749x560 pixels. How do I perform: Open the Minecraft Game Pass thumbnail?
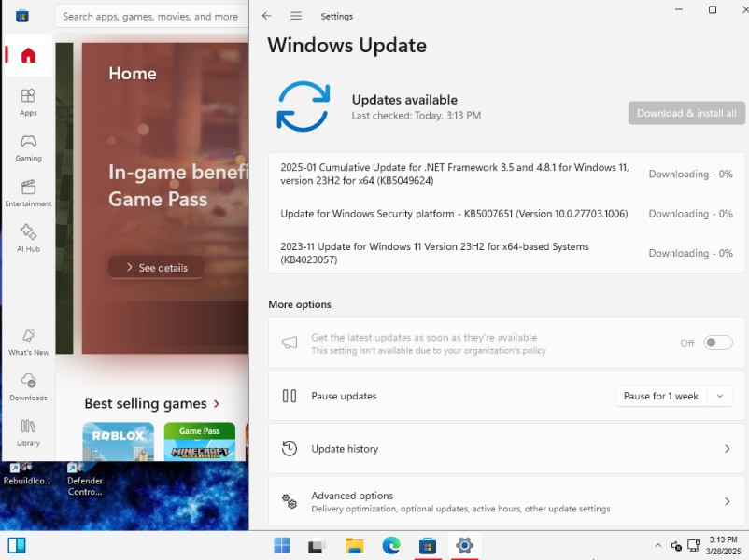tap(200, 441)
